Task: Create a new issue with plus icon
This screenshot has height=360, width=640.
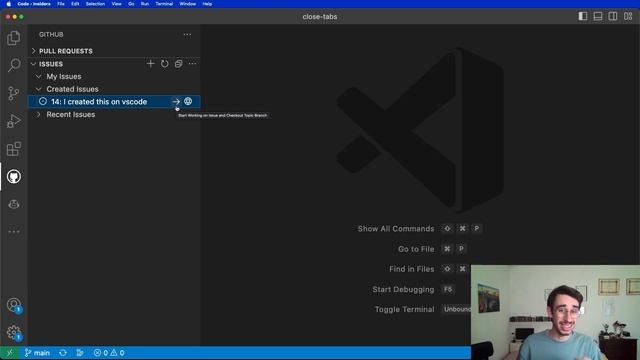Action: (x=150, y=64)
